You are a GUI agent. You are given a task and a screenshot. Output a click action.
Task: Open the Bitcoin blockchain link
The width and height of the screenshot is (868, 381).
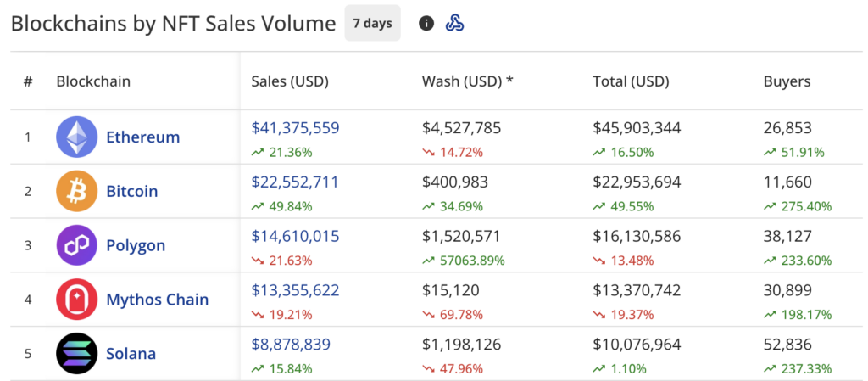(131, 191)
